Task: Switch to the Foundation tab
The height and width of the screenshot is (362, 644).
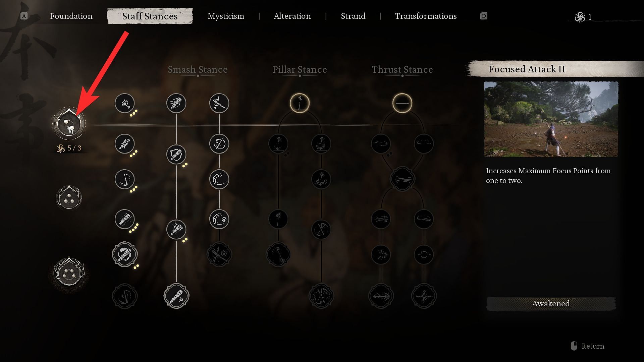Action: [71, 16]
